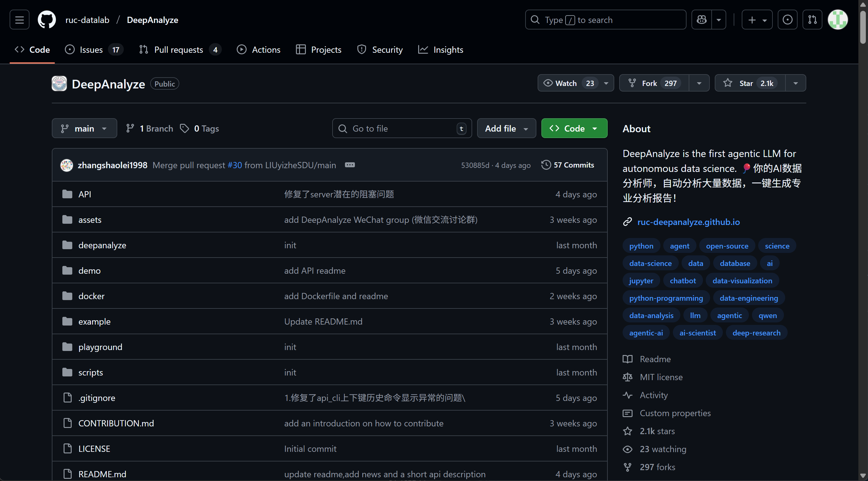Open the assets folder
The width and height of the screenshot is (868, 481).
click(90, 220)
